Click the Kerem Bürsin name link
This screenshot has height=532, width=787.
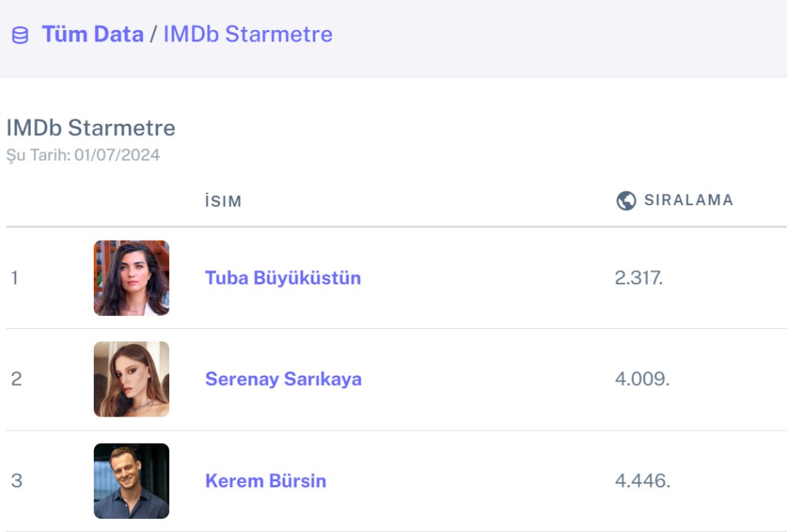[265, 481]
